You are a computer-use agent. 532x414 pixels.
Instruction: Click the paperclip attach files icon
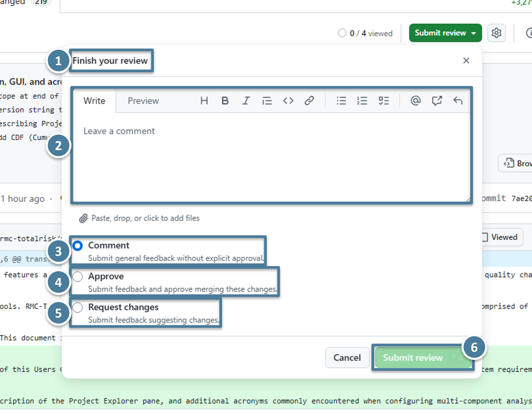pyautogui.click(x=83, y=218)
